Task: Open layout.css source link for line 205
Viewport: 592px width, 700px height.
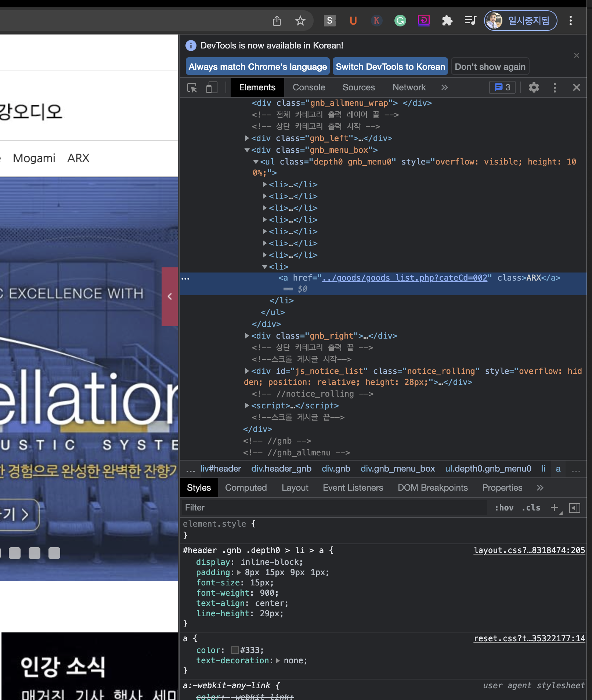Action: point(529,550)
